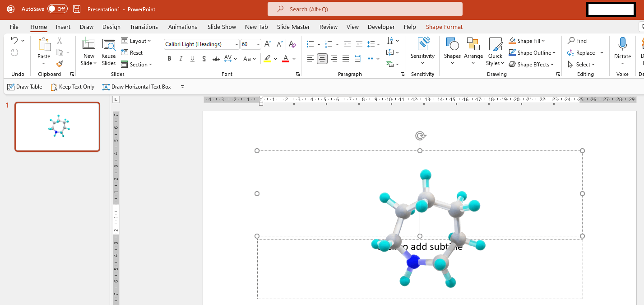The height and width of the screenshot is (305, 644).
Task: Click the Cut scissors icon
Action: tap(60, 41)
